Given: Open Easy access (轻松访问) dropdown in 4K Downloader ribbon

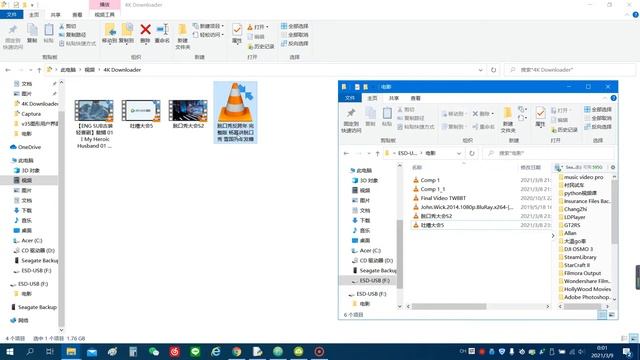Looking at the screenshot, I should [x=208, y=35].
